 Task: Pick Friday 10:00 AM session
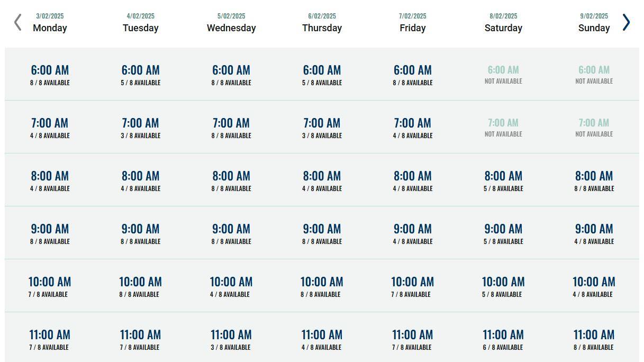click(413, 286)
